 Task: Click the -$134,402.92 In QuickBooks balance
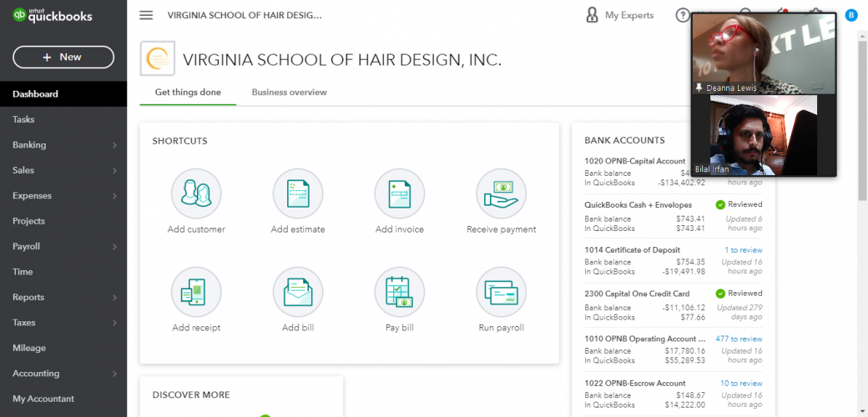(x=681, y=183)
